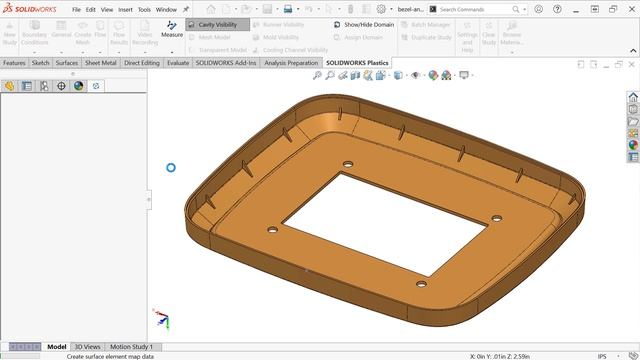This screenshot has height=360, width=640.
Task: Click Zoom to Area icon
Action: (x=330, y=75)
